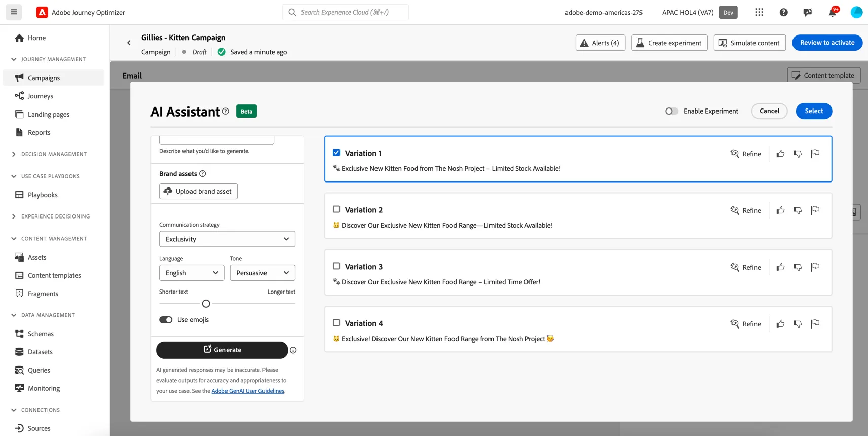
Task: Open the Language dropdown
Action: pyautogui.click(x=192, y=273)
